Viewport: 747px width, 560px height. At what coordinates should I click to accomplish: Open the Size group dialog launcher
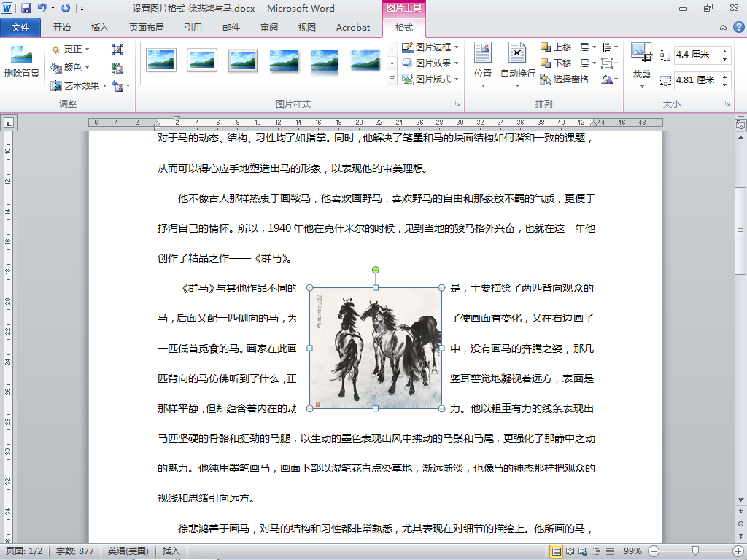tap(727, 104)
